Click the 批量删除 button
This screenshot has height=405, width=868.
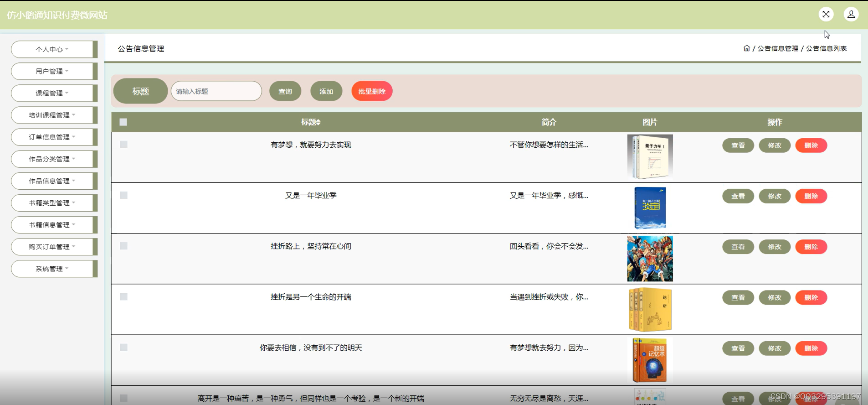click(372, 91)
